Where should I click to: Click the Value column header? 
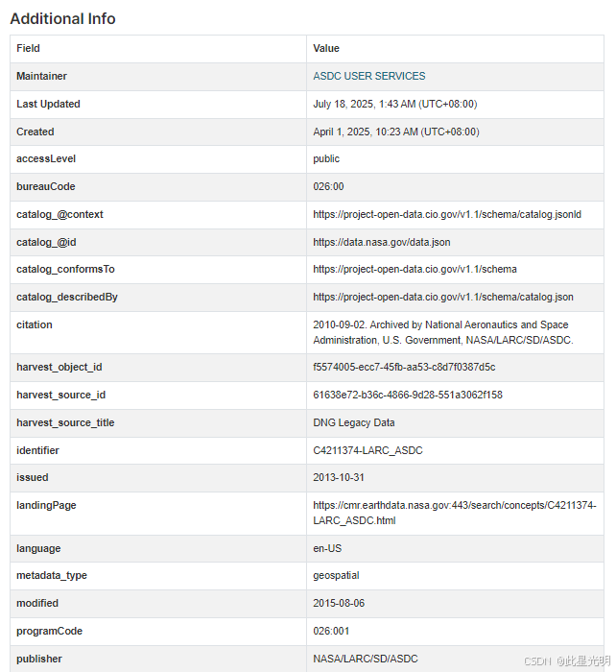[326, 48]
